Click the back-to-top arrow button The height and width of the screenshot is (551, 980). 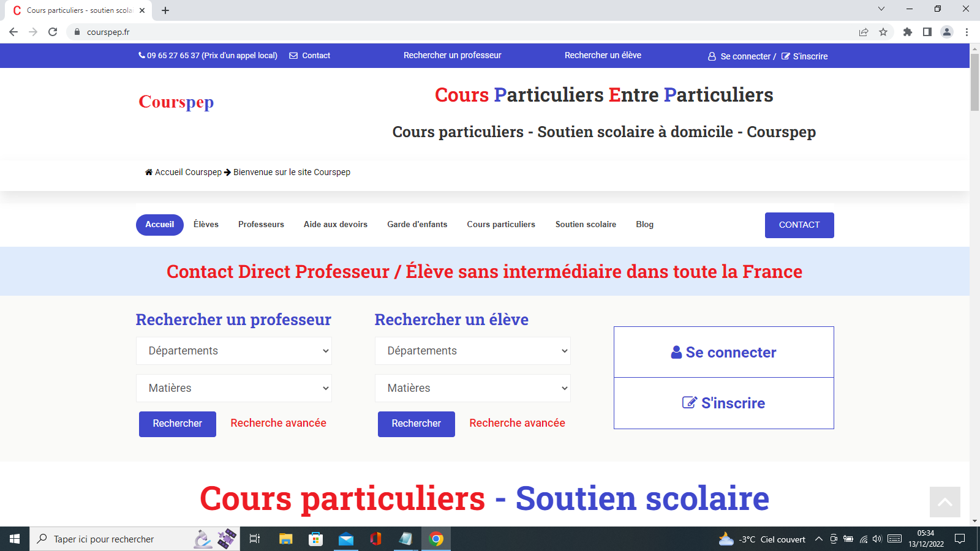(x=944, y=502)
